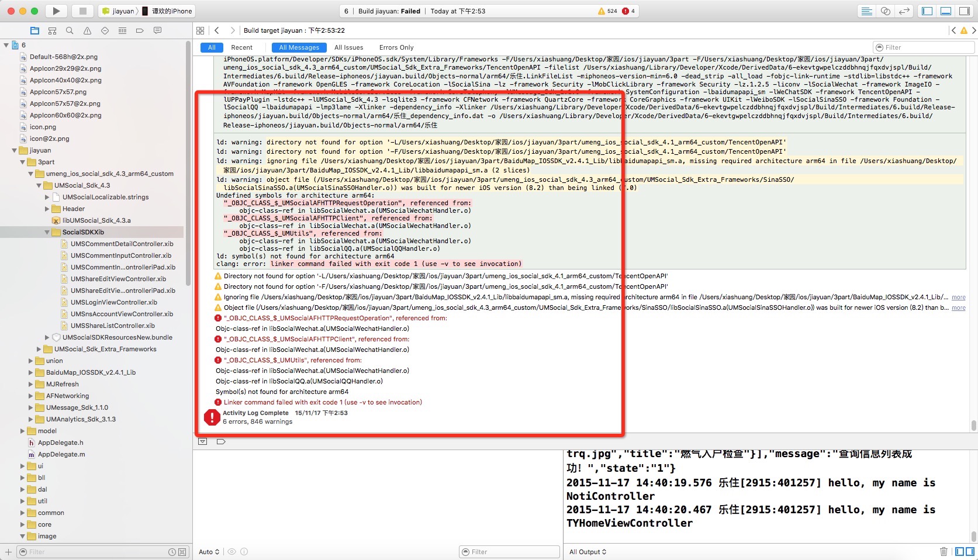Jump to the next issue arrow
This screenshot has height=560, width=978.
pos(974,30)
